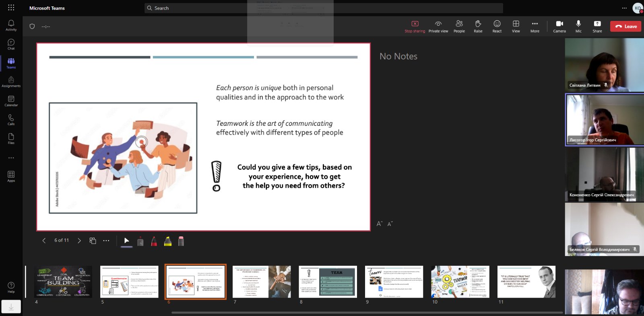The image size is (644, 316).
Task: Increase the notes font size
Action: pos(379,224)
